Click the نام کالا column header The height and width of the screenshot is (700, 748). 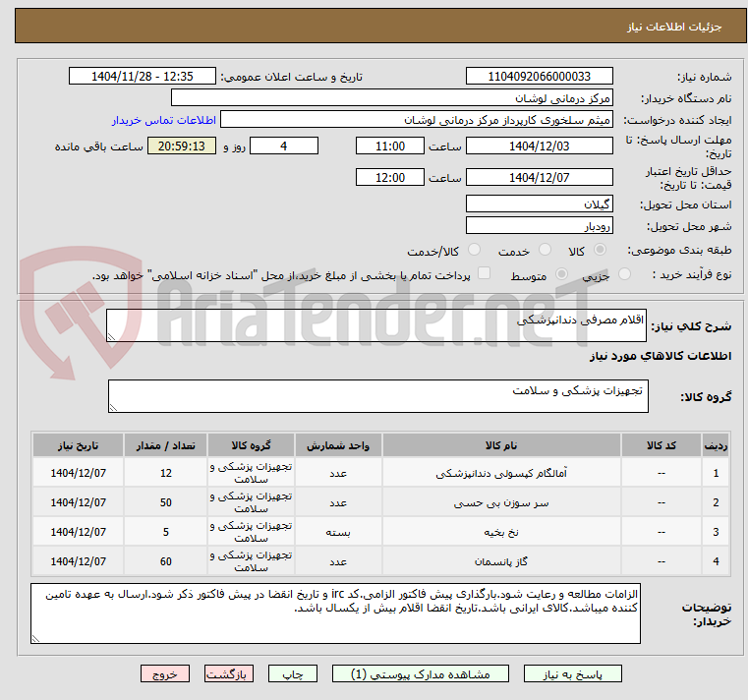point(501,445)
